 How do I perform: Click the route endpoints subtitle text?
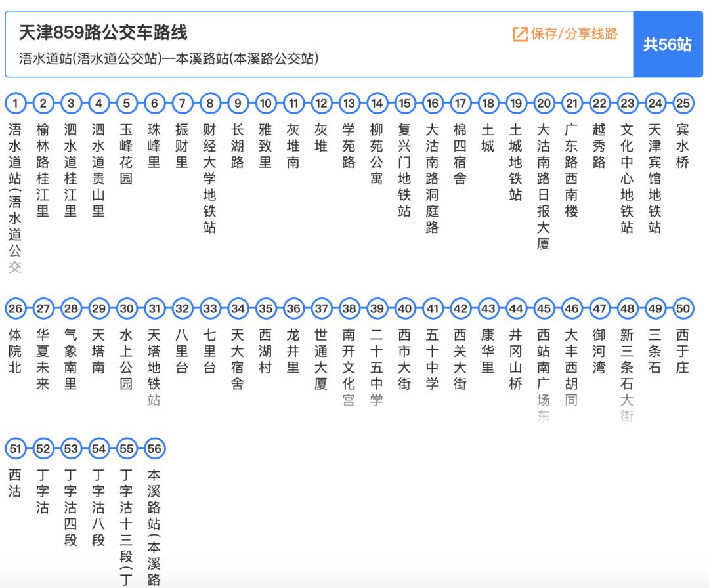pyautogui.click(x=169, y=59)
